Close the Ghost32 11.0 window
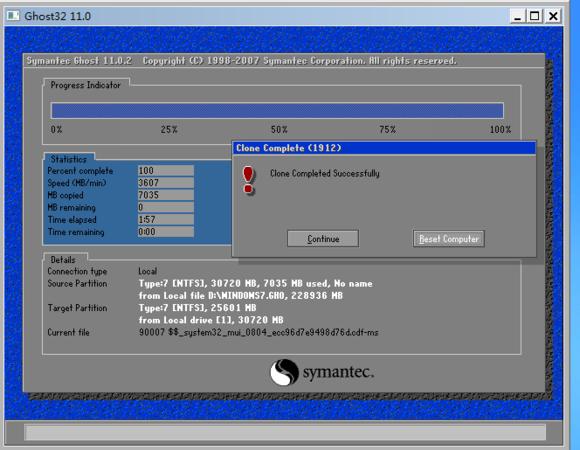Screen dimensions: 580x450 553,16
